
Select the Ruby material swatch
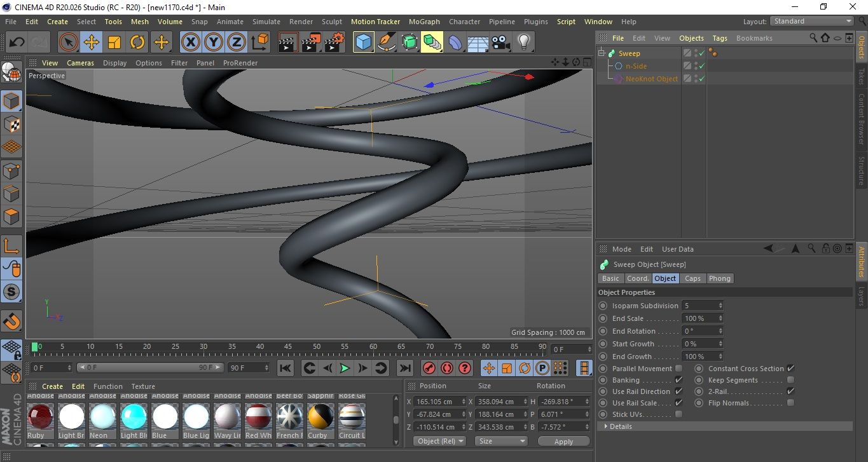click(40, 417)
